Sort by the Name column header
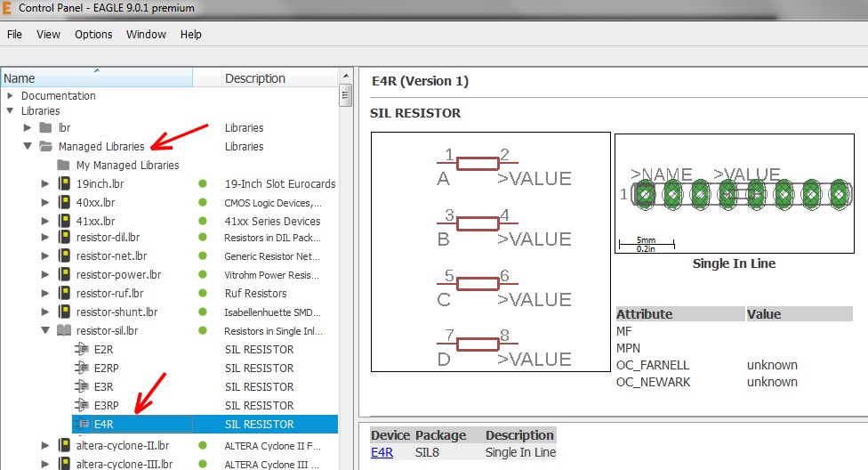The width and height of the screenshot is (868, 470). click(x=96, y=78)
